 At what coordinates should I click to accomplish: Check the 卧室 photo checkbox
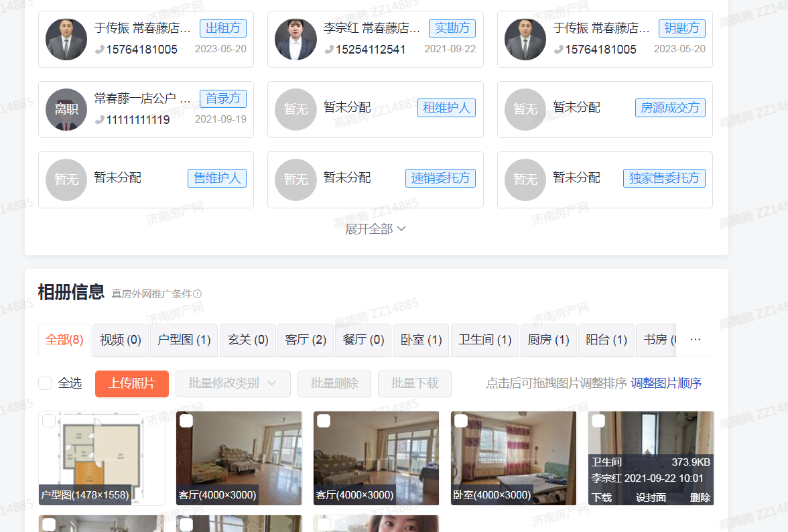click(461, 421)
